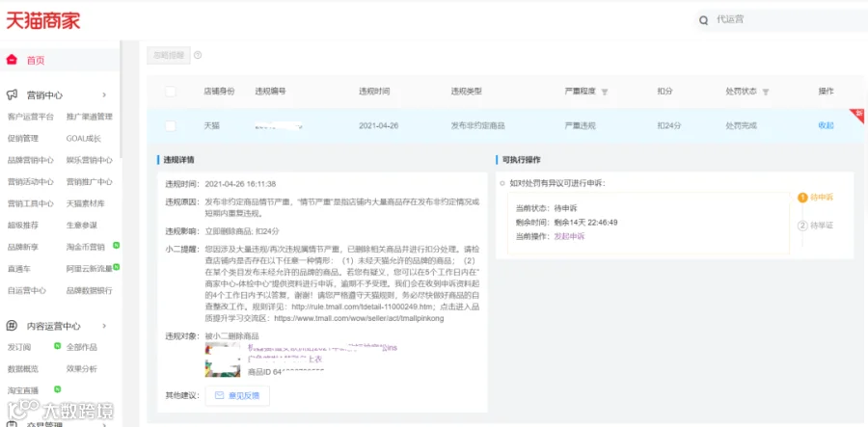Click the search magnifier icon

[704, 20]
